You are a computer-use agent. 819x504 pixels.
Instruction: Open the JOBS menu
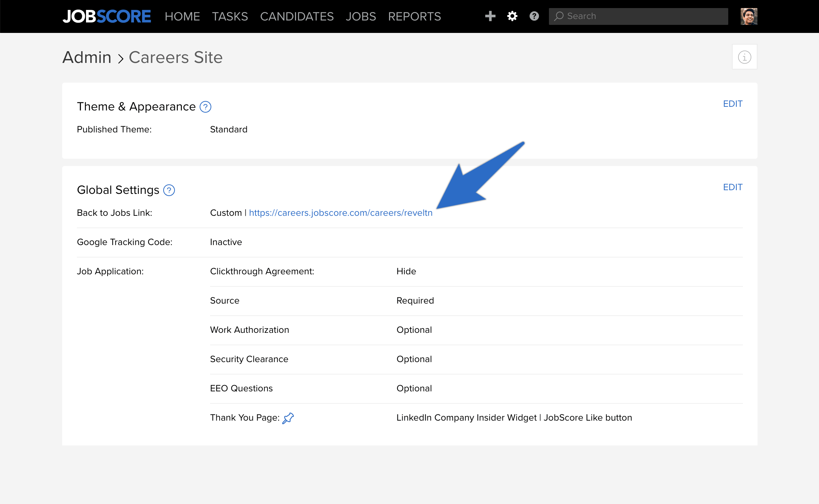[x=361, y=16]
